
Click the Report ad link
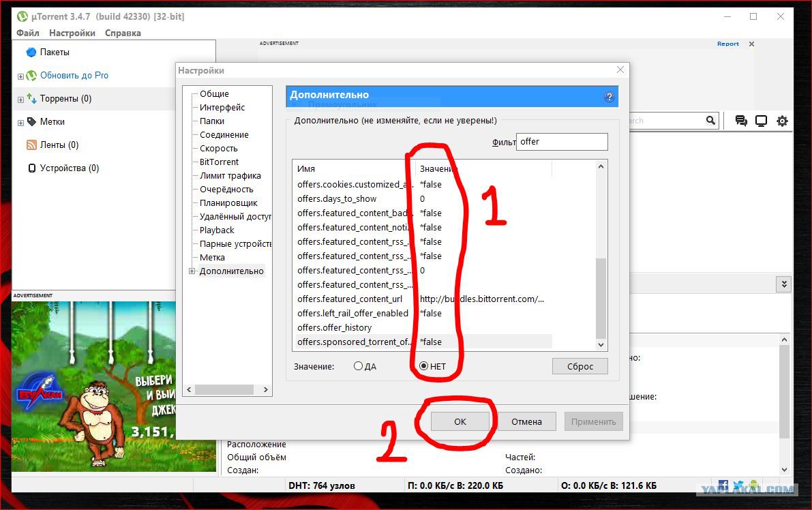pyautogui.click(x=727, y=44)
